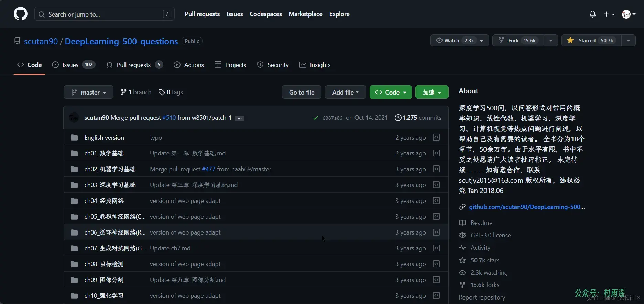This screenshot has height=304, width=644.
Task: Open the ch01_数学基础 folder
Action: click(x=104, y=153)
